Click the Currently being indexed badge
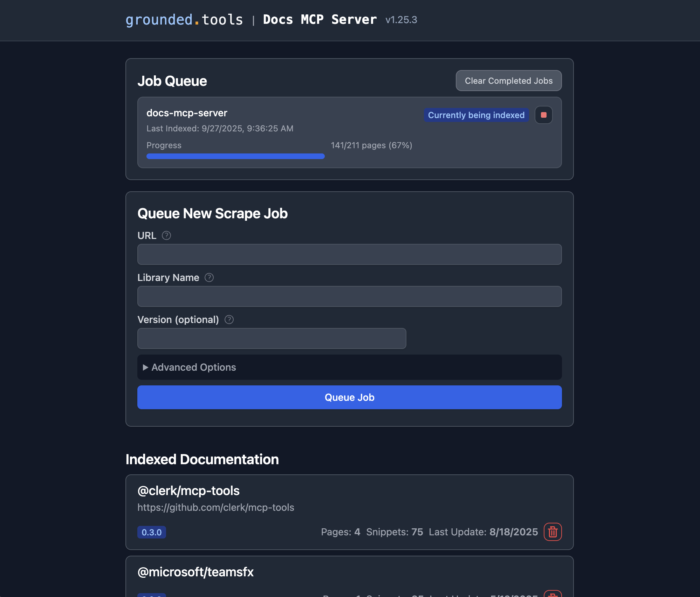700x597 pixels. point(476,115)
